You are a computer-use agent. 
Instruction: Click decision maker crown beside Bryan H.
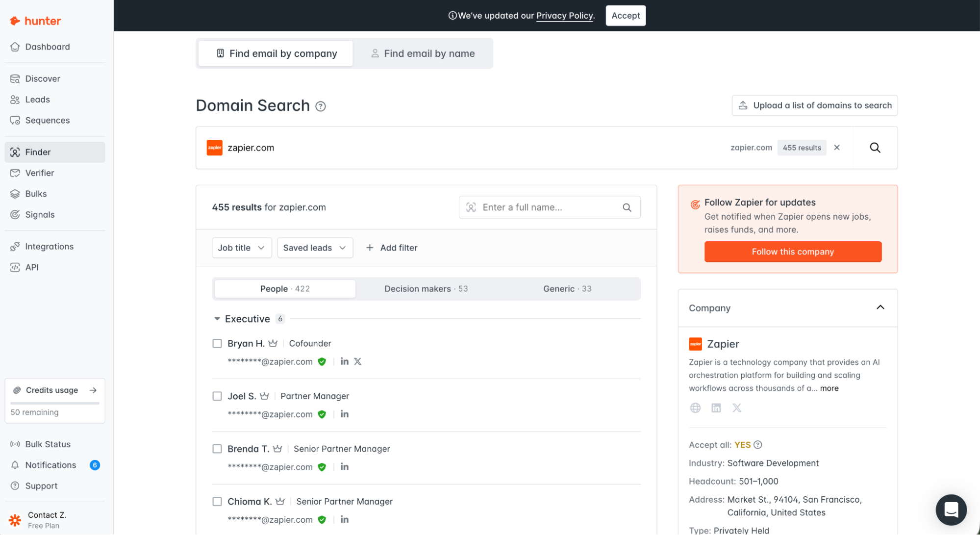pos(273,343)
